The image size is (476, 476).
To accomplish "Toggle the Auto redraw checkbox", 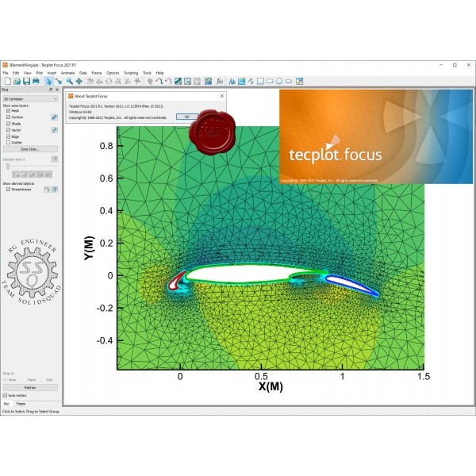I will tap(5, 395).
